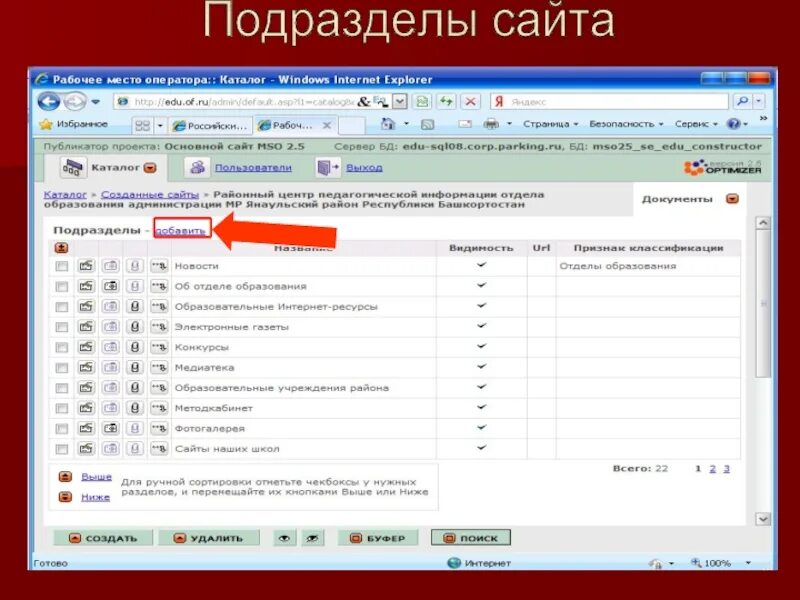Viewport: 800px width, 600px height.
Task: Click the URL address bar field
Action: click(243, 101)
